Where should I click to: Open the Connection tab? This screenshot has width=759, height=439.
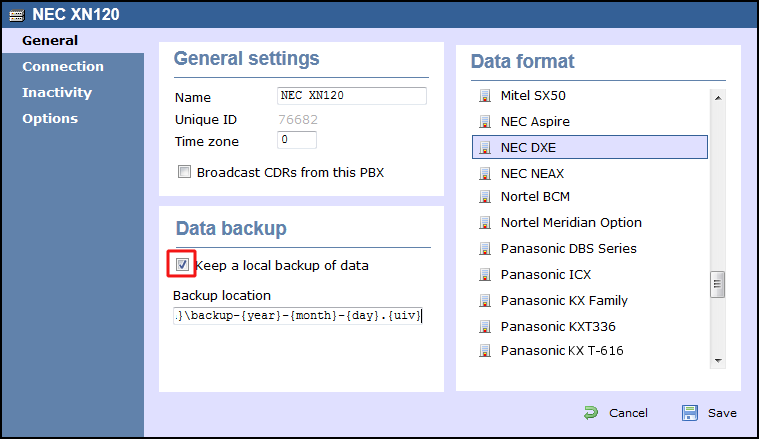[63, 66]
